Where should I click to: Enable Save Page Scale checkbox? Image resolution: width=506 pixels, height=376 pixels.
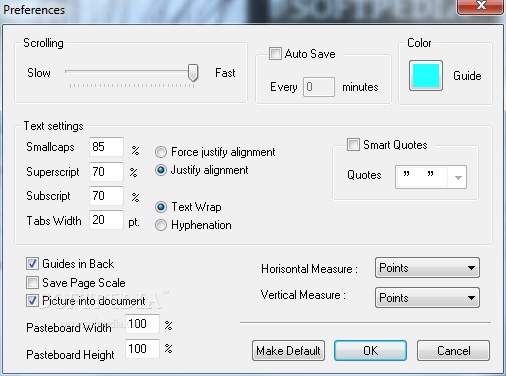click(x=32, y=283)
